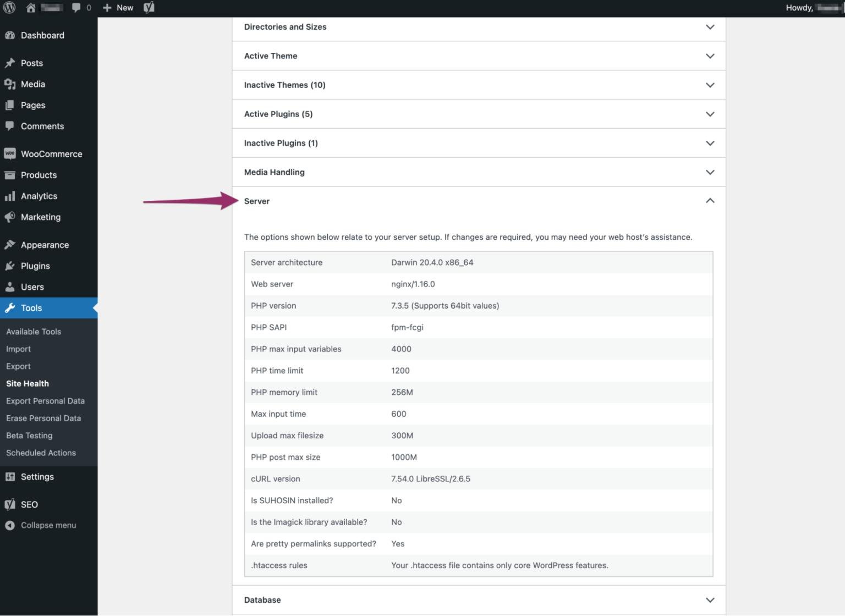Expand the Media Handling section
Screen dimensions: 845x616
pos(479,172)
